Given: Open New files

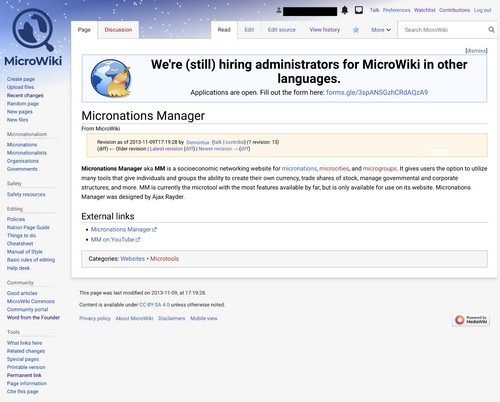Looking at the screenshot, I should point(17,120).
